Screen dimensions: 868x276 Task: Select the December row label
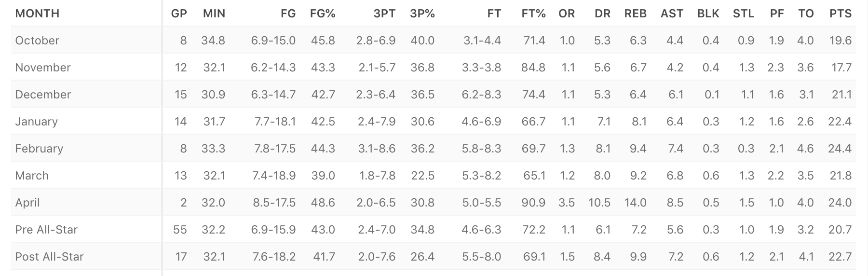coord(43,95)
